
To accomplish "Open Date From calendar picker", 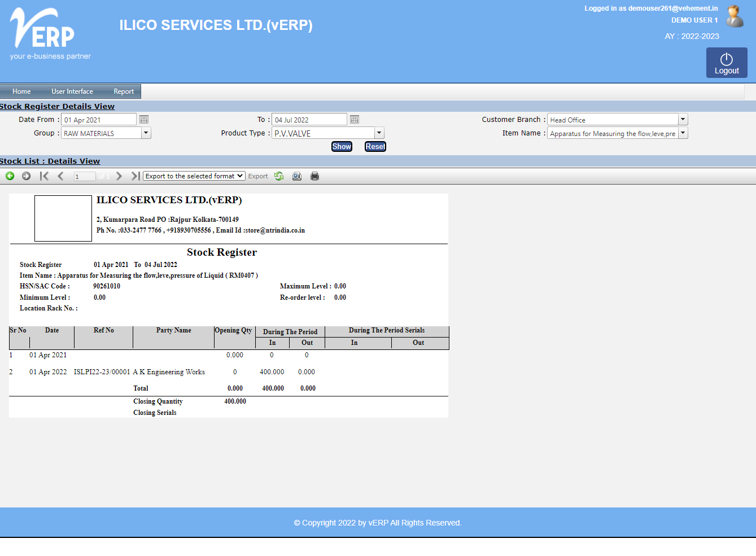I will coord(144,119).
